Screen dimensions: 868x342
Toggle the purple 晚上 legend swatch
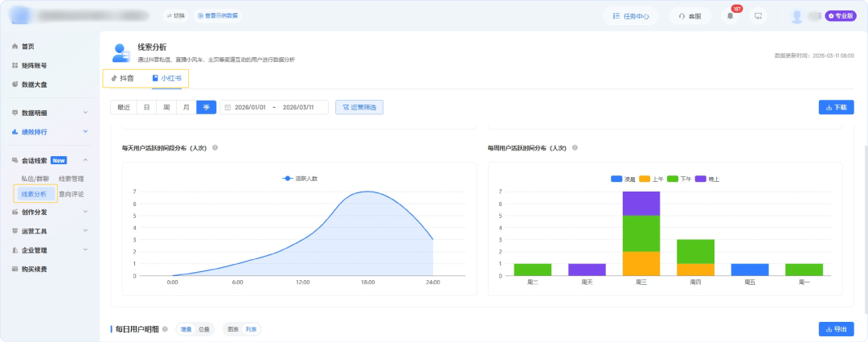pos(700,179)
